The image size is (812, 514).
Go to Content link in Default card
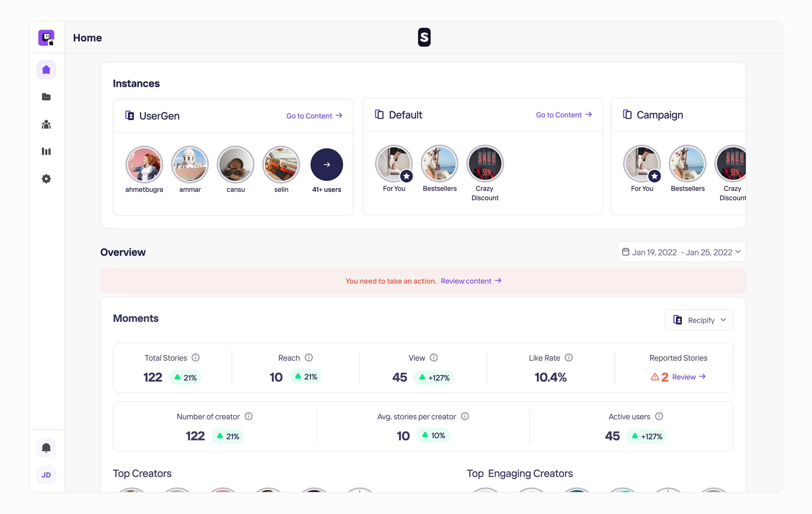(564, 115)
